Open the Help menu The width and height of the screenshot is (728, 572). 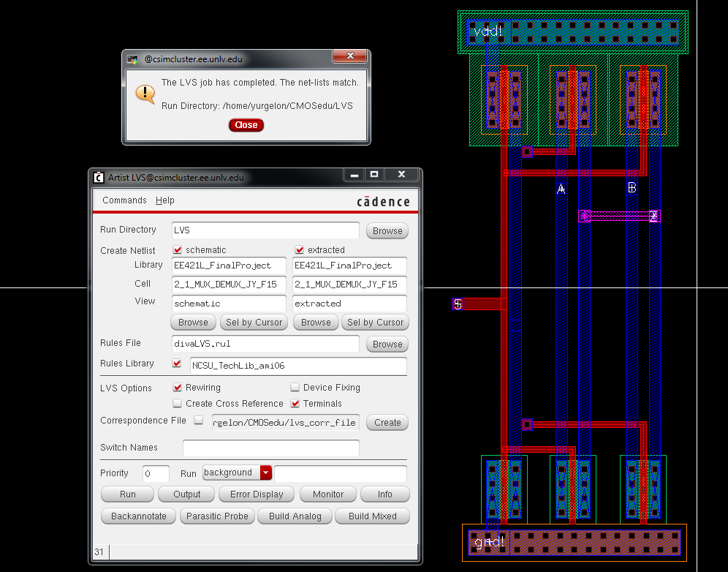(x=165, y=200)
